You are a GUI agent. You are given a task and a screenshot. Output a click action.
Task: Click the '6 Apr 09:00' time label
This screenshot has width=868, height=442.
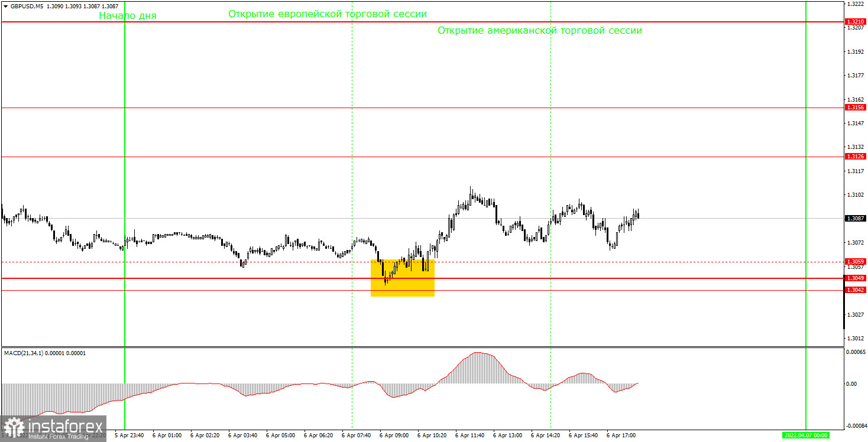pyautogui.click(x=394, y=435)
